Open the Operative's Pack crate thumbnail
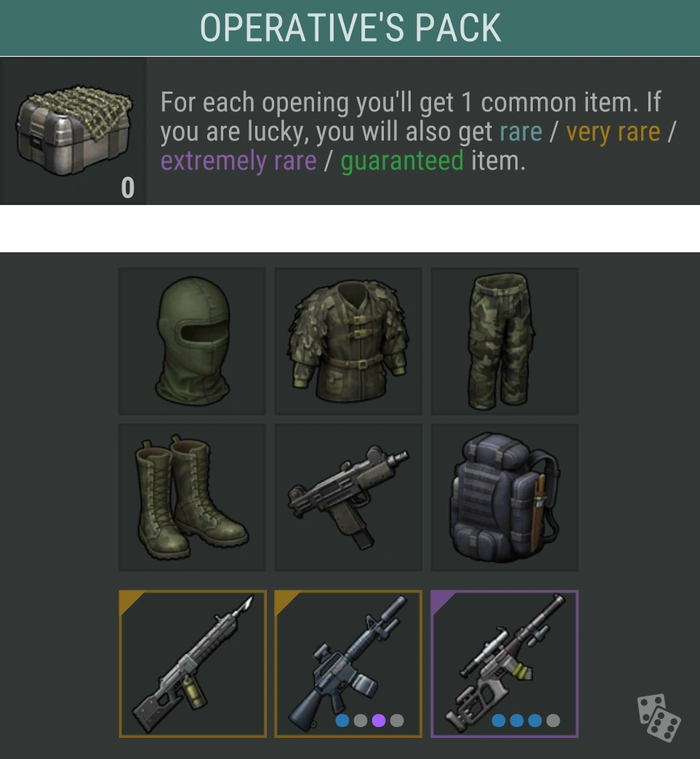 click(x=73, y=131)
